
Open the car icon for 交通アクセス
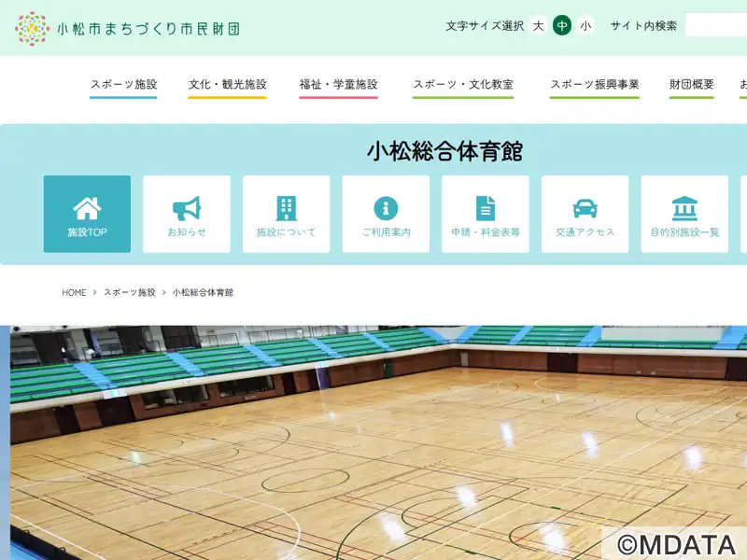585,208
